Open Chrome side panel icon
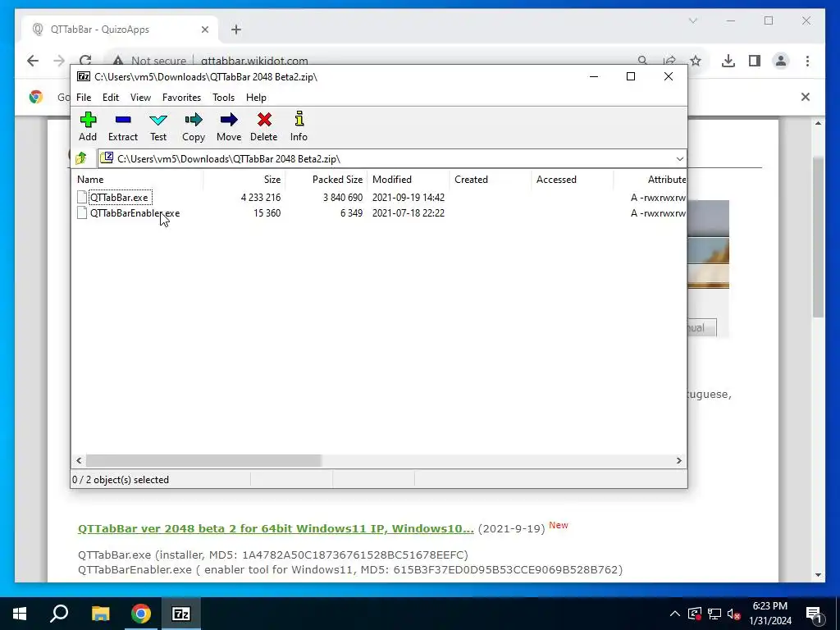This screenshot has height=630, width=840. click(755, 61)
